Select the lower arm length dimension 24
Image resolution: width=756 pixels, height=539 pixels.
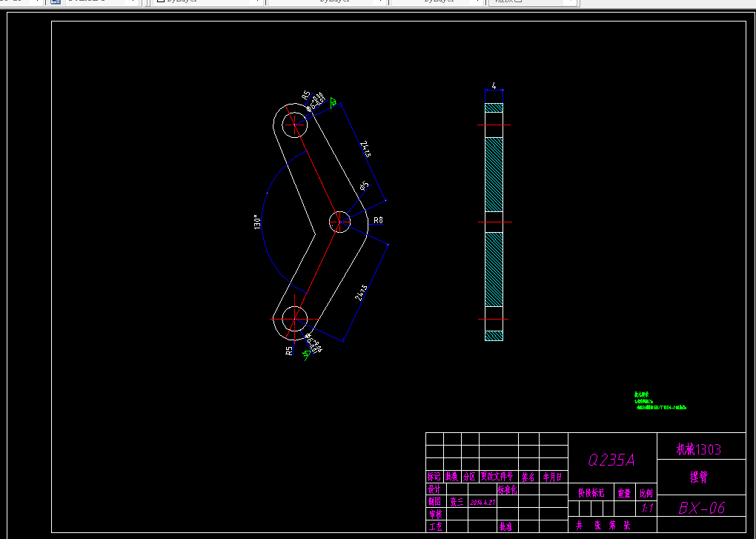(361, 293)
